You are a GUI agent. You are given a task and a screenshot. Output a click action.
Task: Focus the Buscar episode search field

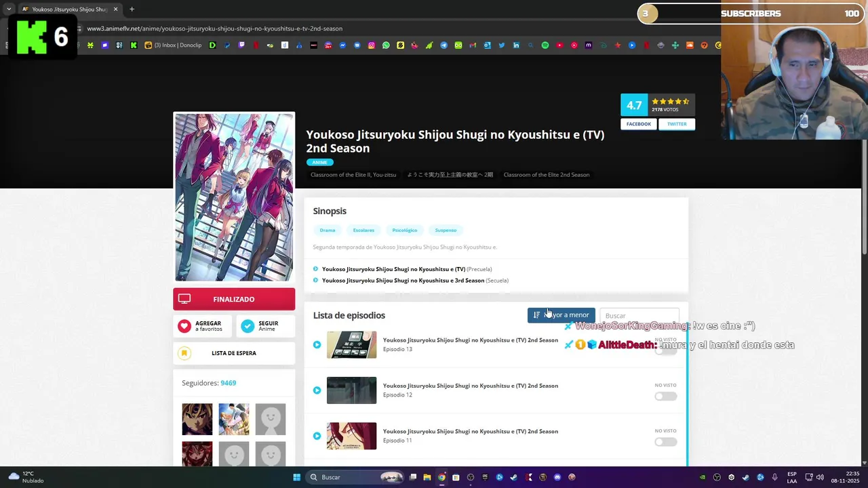(639, 316)
